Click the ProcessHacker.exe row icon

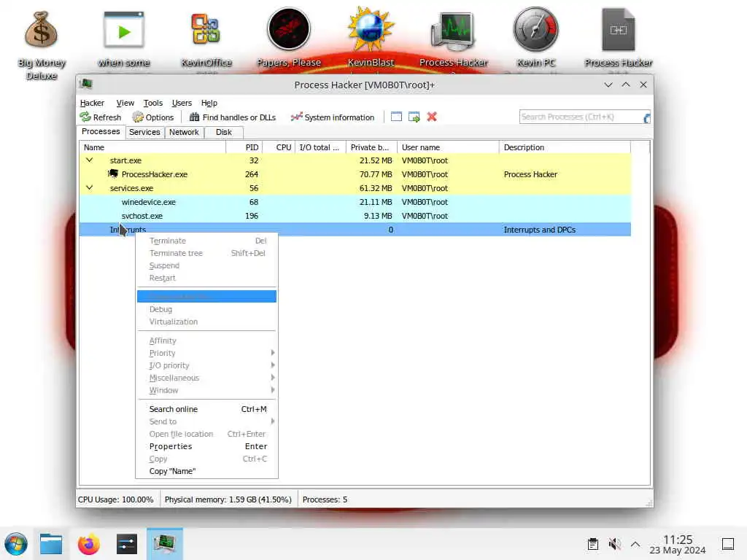(x=113, y=174)
